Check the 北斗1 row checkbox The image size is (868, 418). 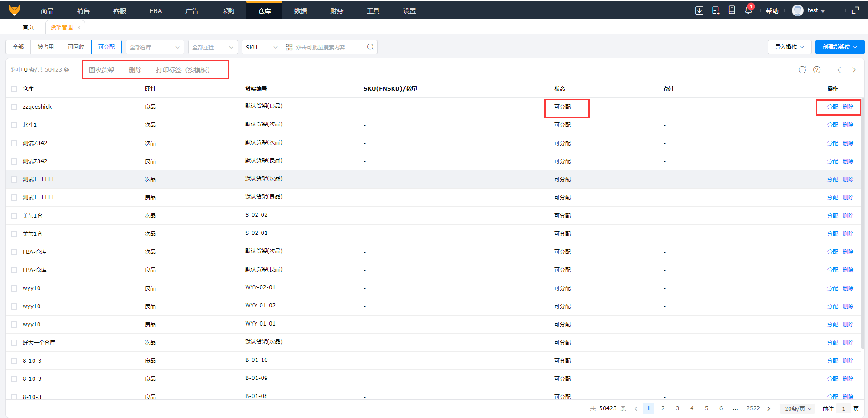[x=14, y=125]
